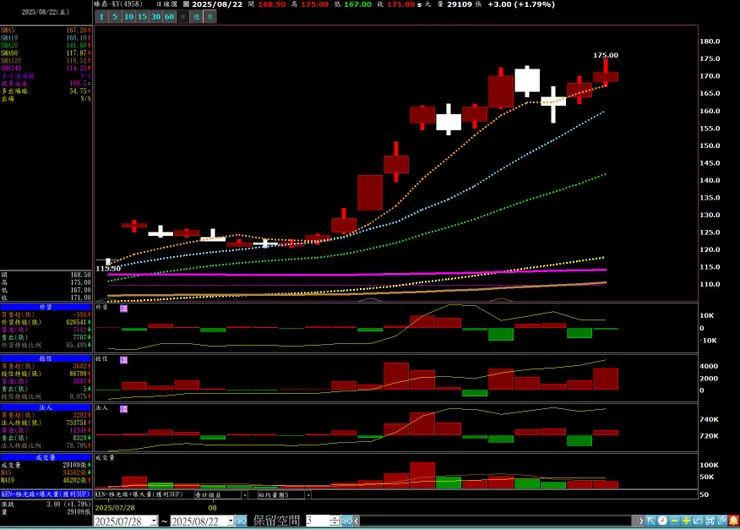The image size is (740, 530).
Task: Click GO button next to 保留空間 spinner
Action: (347, 521)
